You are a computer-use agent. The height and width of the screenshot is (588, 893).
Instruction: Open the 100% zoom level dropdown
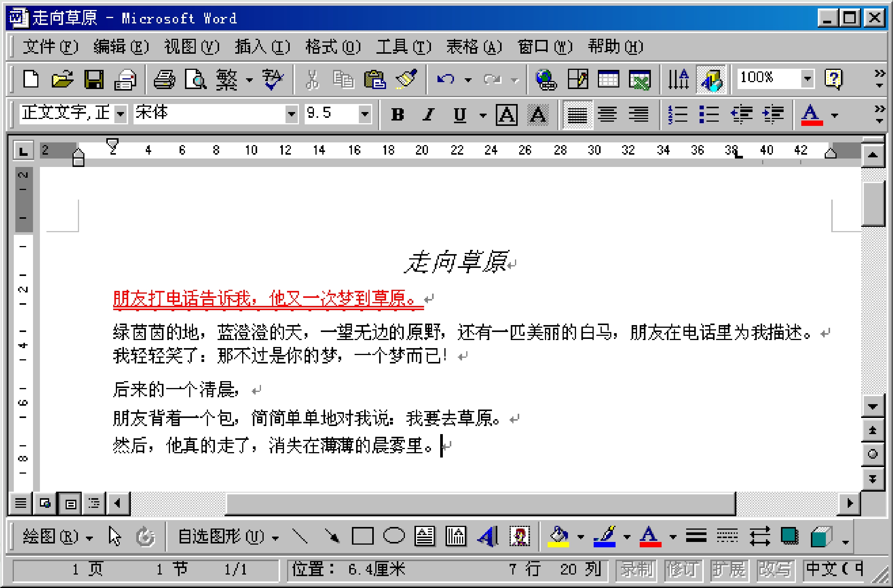[x=807, y=79]
